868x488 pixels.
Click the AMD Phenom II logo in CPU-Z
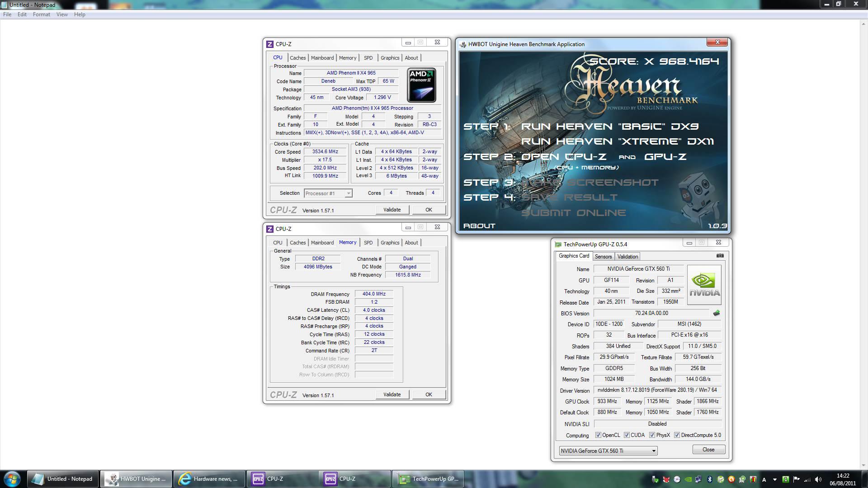(x=421, y=85)
